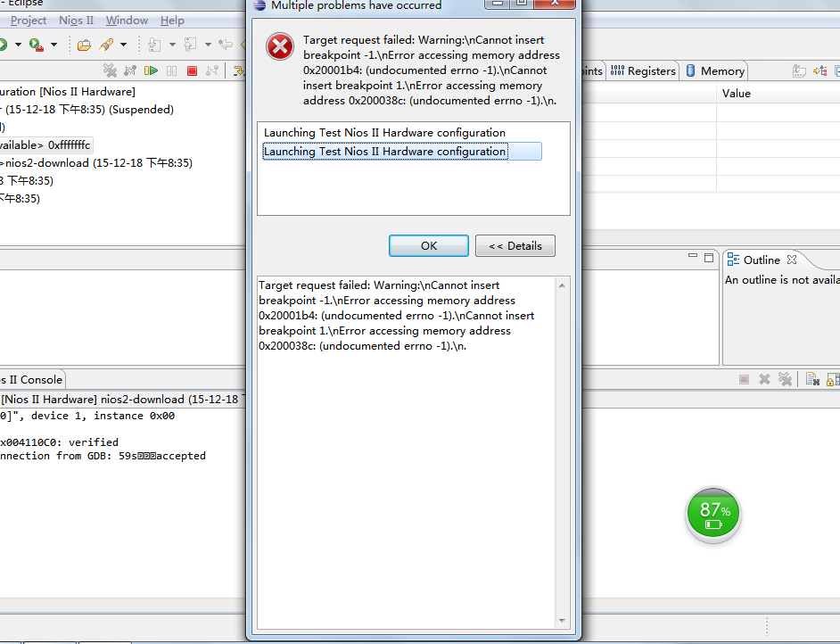Expand the Run button dropdown arrow
Screen dimensions: 840x644
(x=18, y=45)
